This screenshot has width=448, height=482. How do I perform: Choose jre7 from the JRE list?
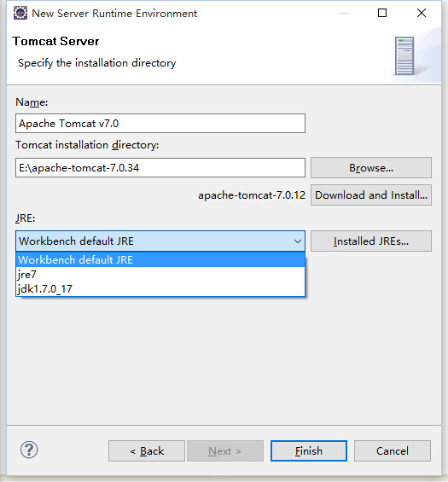coord(160,274)
